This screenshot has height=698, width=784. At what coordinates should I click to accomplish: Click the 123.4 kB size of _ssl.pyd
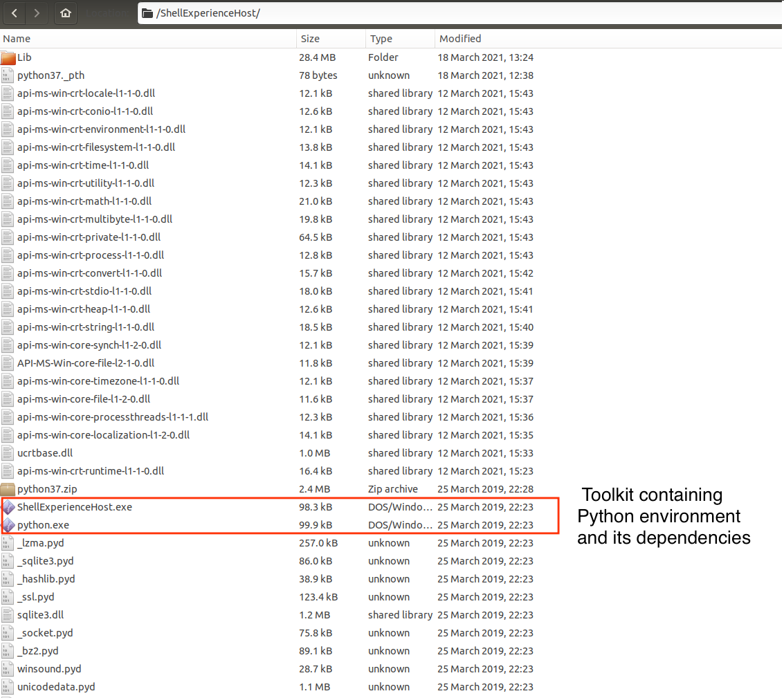318,597
